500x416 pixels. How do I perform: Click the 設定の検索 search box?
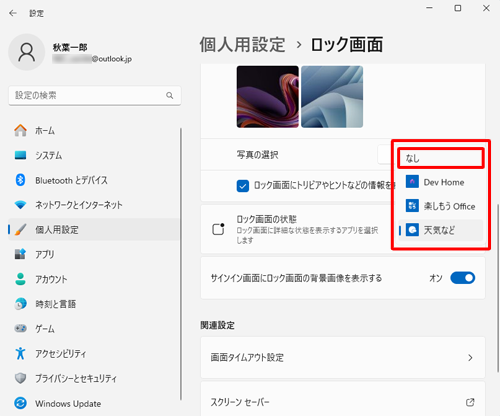pyautogui.click(x=95, y=96)
